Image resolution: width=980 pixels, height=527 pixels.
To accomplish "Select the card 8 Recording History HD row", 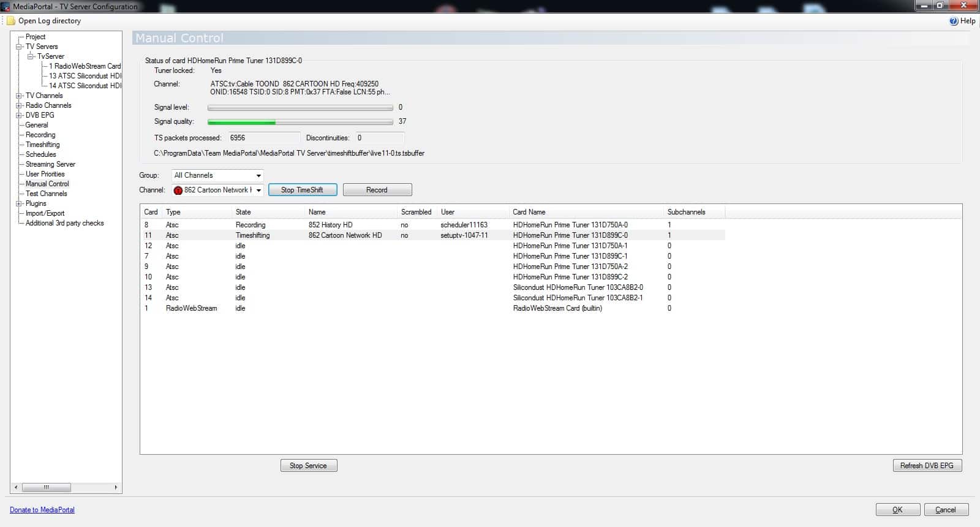I will [x=331, y=225].
